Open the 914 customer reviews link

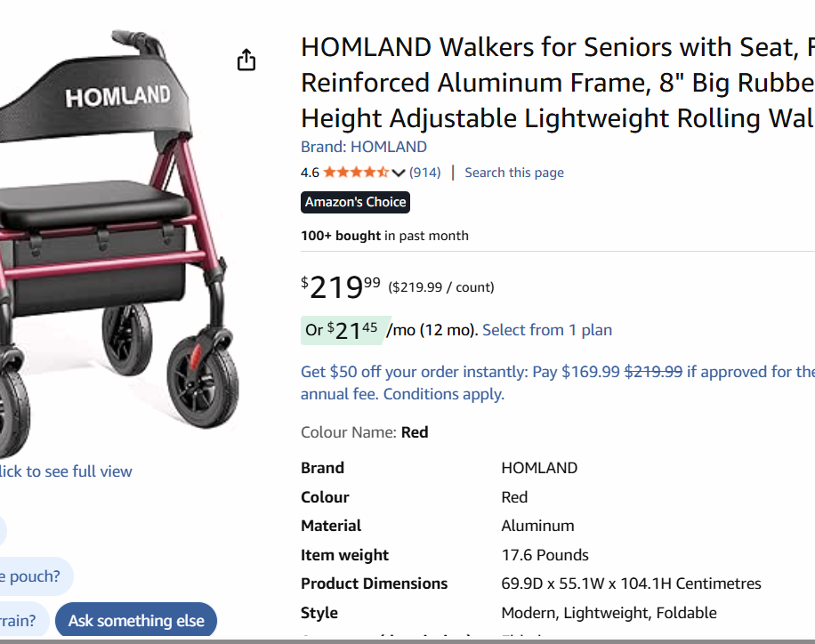424,173
